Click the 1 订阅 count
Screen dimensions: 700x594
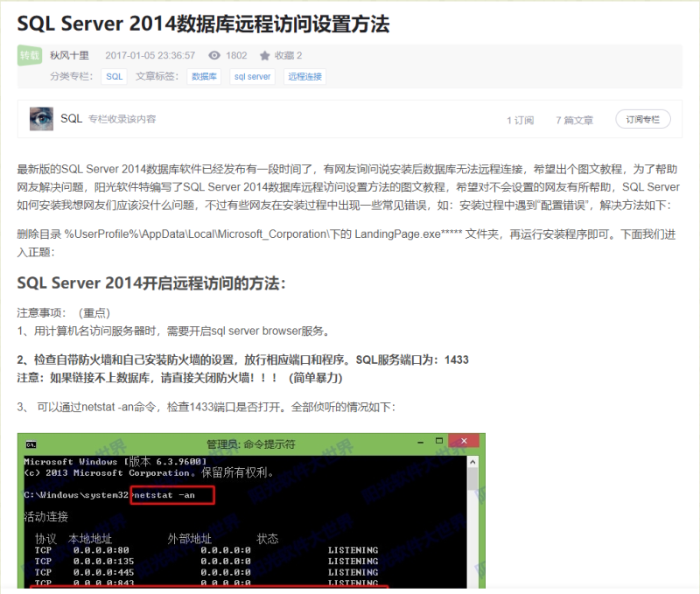[x=520, y=120]
